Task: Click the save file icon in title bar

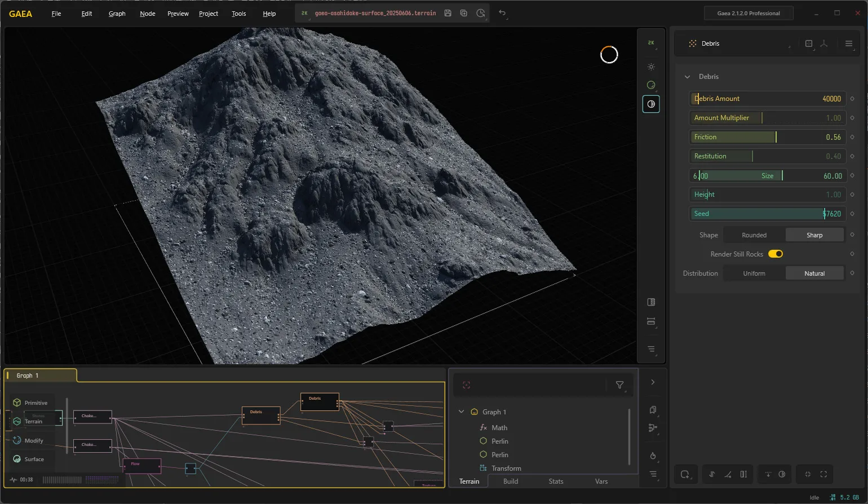Action: (448, 13)
